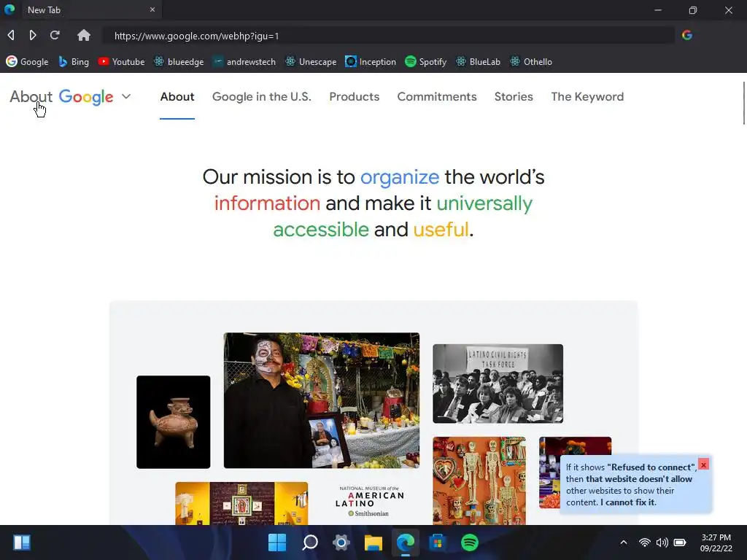Open the home page via house icon
This screenshot has width=747, height=560.
point(84,35)
